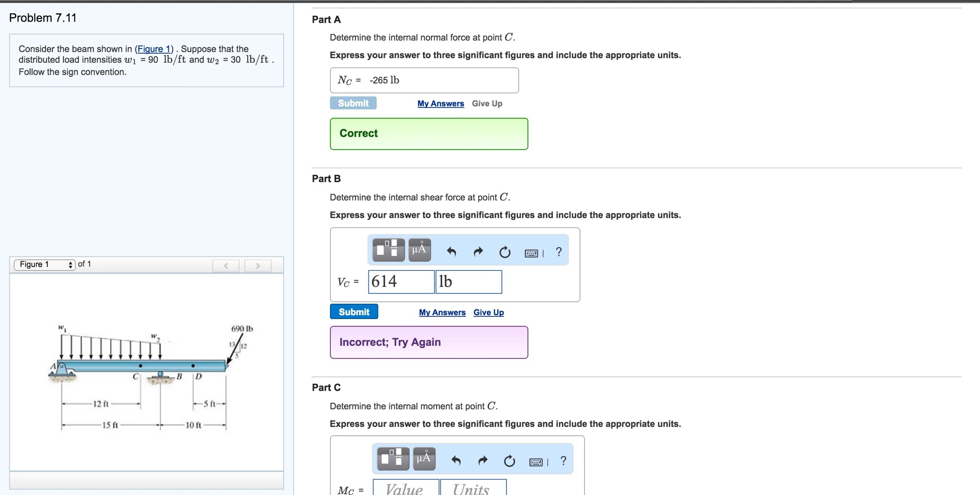This screenshot has width=980, height=495.
Task: Go to next figure with right arrow
Action: click(x=258, y=266)
